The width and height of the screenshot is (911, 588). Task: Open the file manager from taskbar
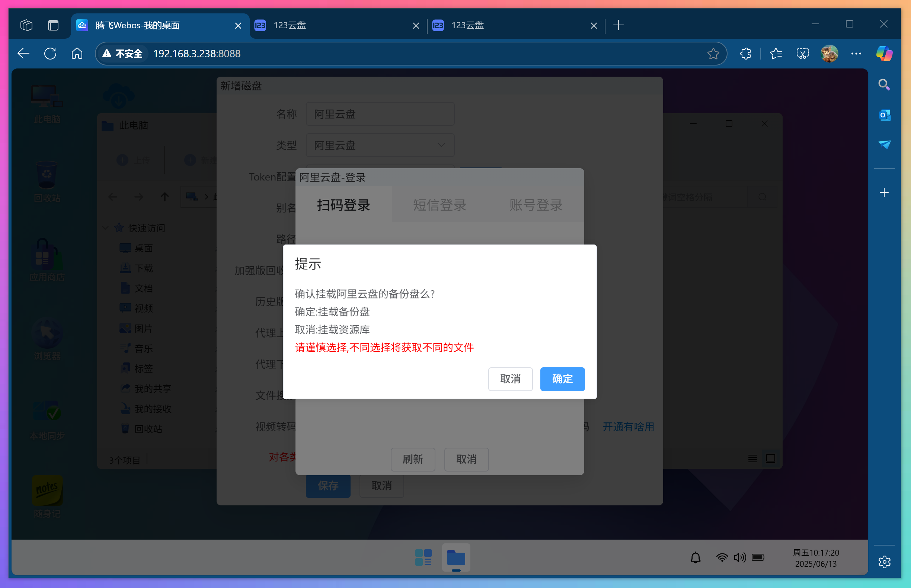456,558
